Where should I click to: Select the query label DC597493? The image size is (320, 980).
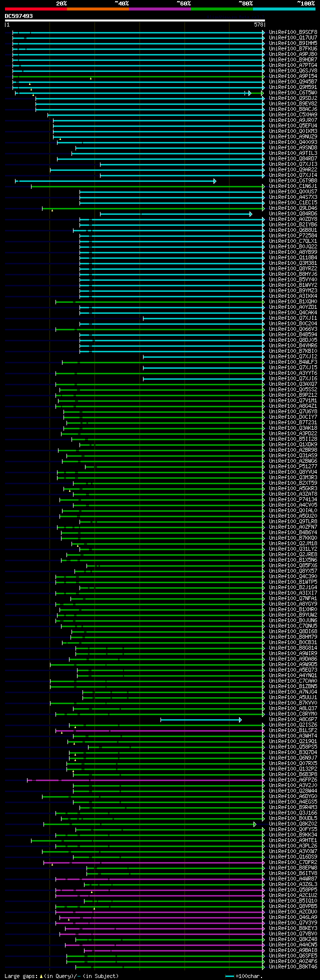tap(18, 16)
